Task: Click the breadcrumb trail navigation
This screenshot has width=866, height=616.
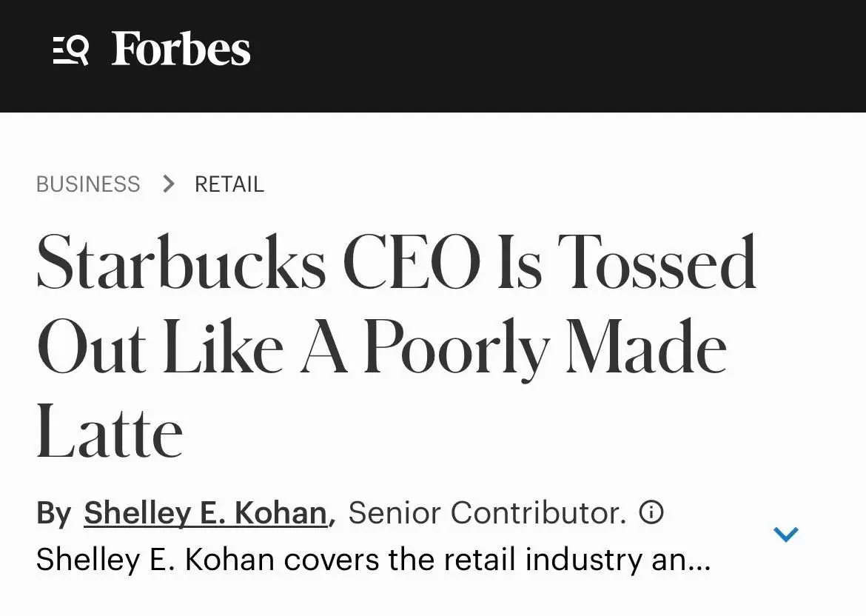Action: 150,184
